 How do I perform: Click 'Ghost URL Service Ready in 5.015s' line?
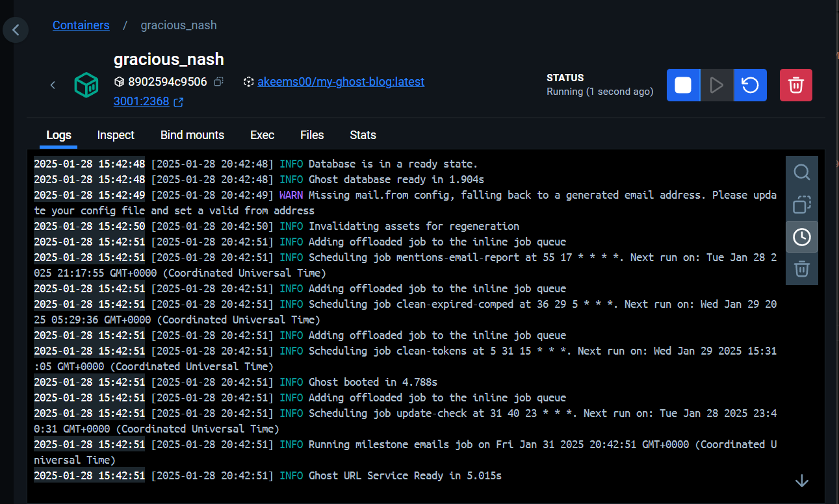coord(405,475)
